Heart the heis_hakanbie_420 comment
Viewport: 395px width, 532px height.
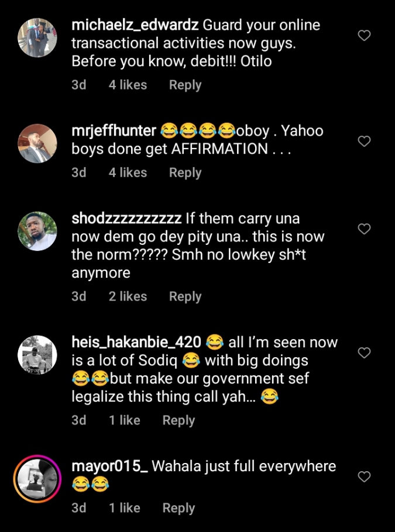364,353
